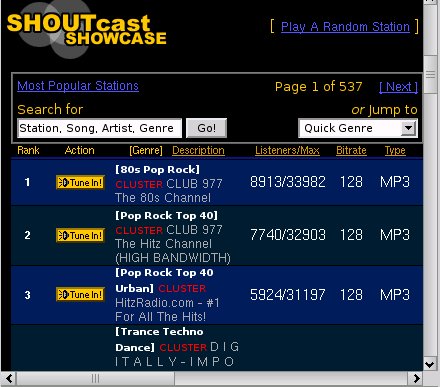Sort by Listeners/Max column header
Image resolution: width=440 pixels, height=387 pixels.
coord(287,150)
